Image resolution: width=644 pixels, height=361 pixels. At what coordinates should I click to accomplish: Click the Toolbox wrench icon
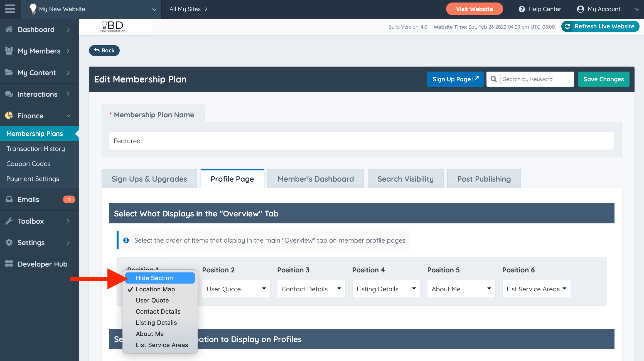[x=9, y=221]
